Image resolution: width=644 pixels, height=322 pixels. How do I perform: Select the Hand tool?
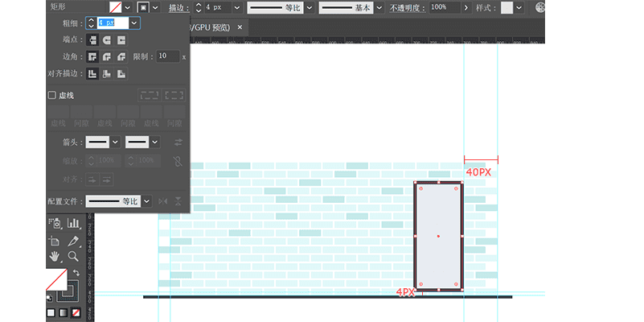point(55,257)
